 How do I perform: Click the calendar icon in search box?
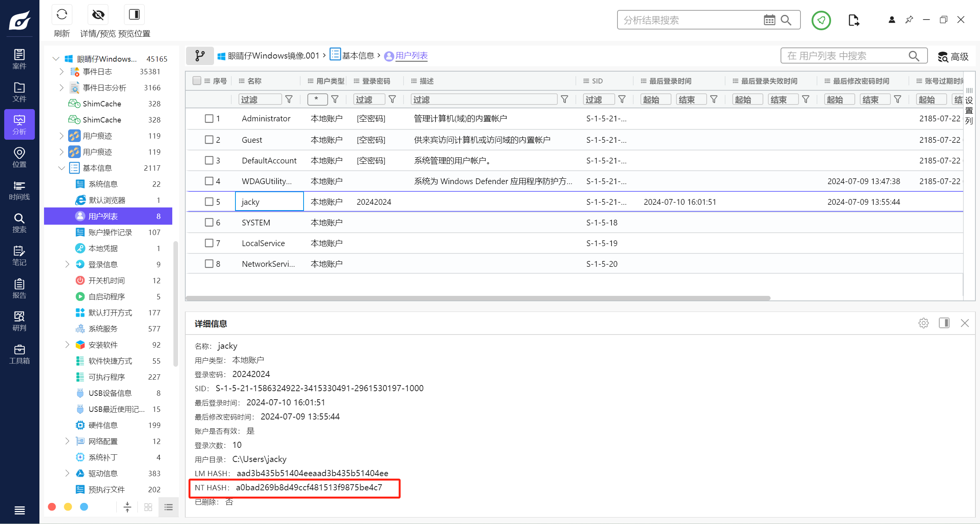769,20
